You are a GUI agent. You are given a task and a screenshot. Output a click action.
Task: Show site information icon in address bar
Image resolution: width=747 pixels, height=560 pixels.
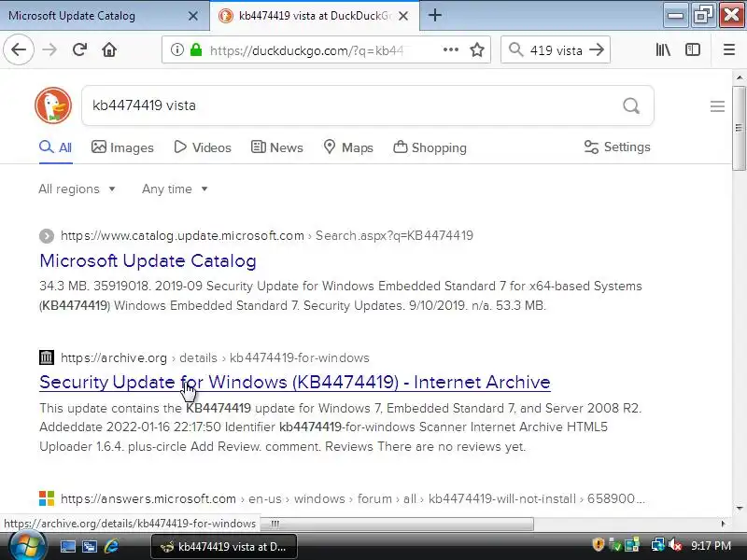[176, 49]
